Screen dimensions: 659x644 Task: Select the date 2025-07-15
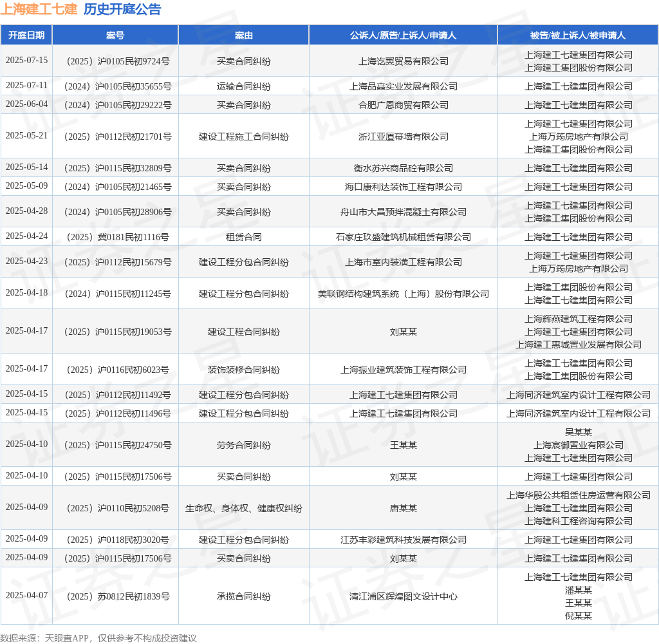click(26, 60)
